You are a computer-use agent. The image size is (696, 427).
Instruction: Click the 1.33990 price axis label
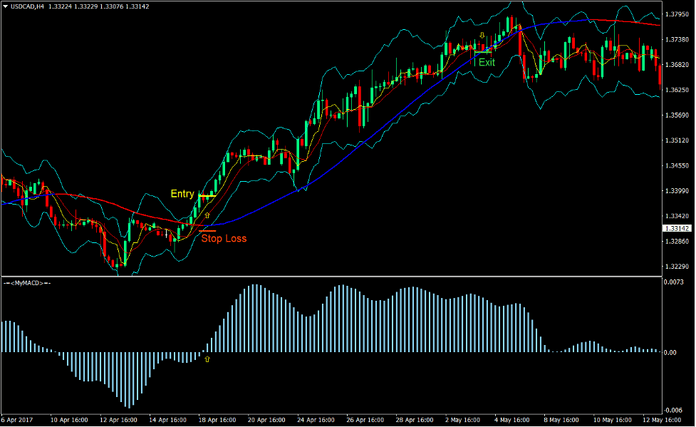[676, 191]
